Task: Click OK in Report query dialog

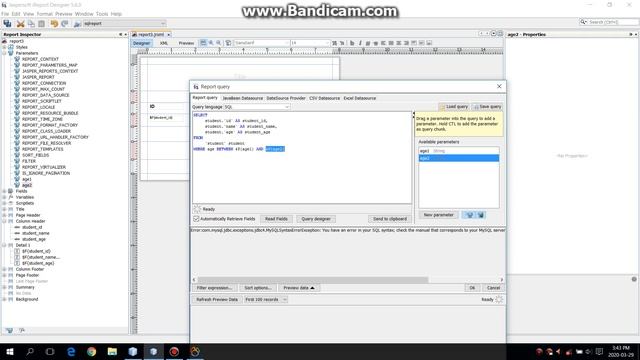Action: pos(472,288)
